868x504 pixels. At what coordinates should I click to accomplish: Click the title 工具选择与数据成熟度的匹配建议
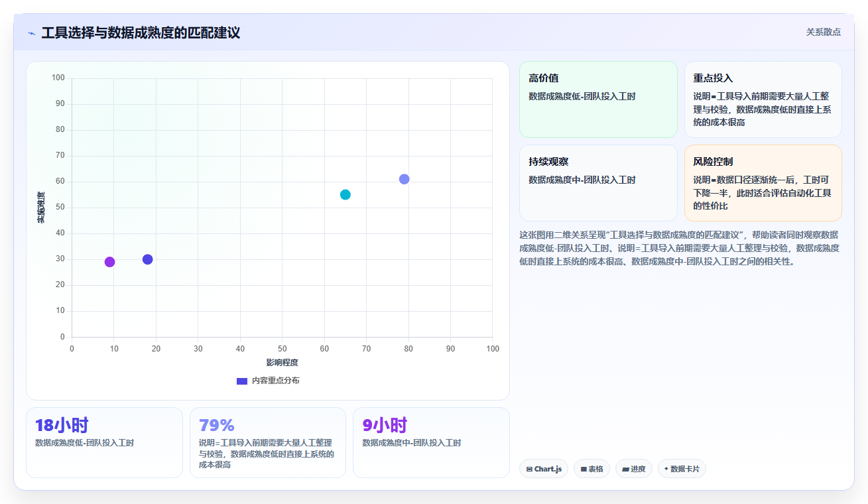pyautogui.click(x=141, y=32)
